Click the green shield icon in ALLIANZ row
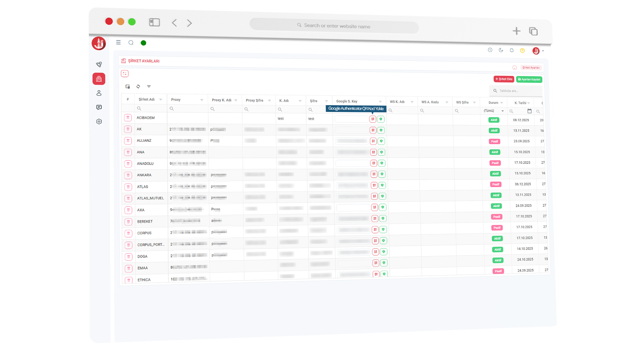Screen dimensions: 644x348 pos(381,141)
